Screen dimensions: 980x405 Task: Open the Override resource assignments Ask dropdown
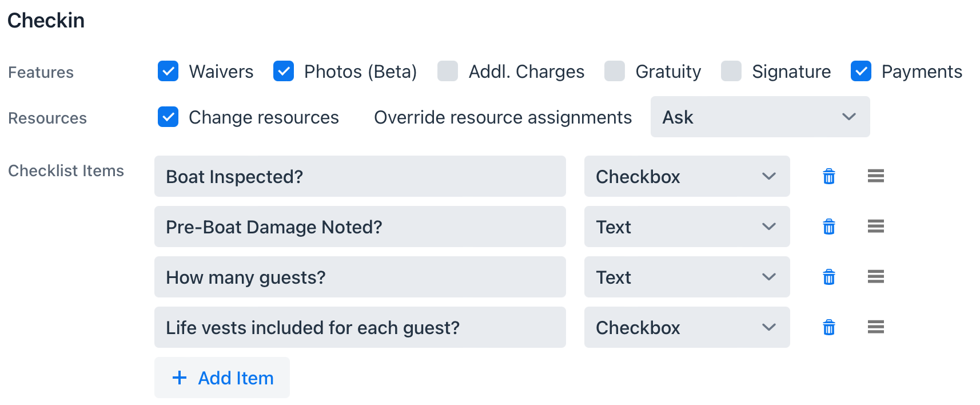coord(760,117)
